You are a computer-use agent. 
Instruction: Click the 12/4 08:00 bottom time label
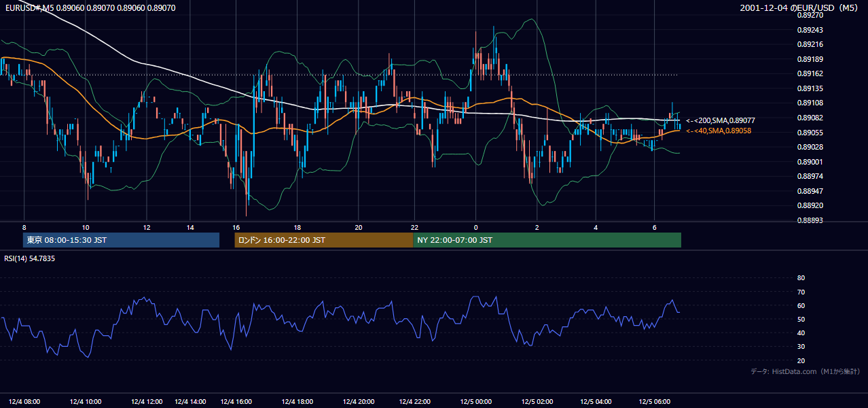[x=24, y=401]
